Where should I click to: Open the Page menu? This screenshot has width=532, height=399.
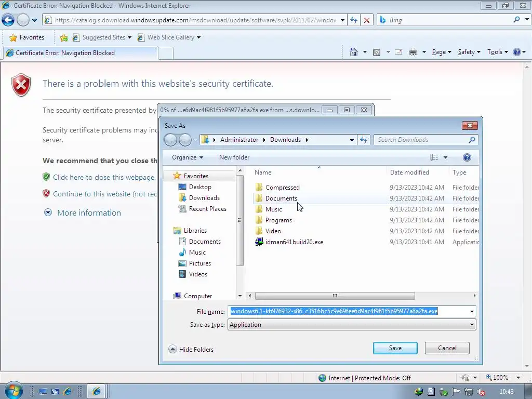pyautogui.click(x=442, y=52)
